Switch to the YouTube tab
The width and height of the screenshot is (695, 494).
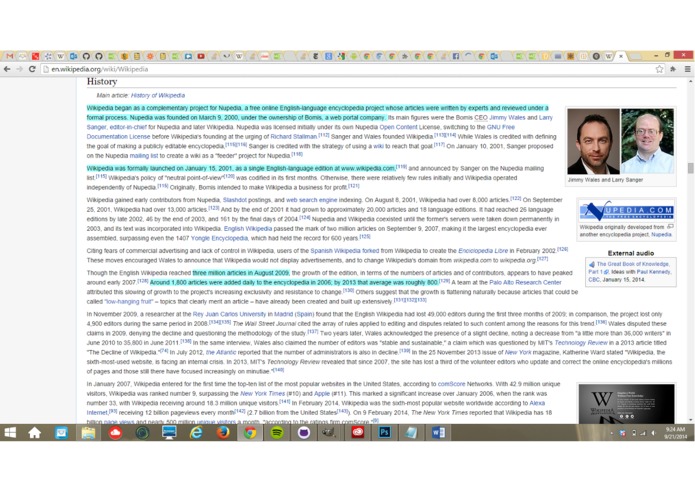pyautogui.click(x=201, y=56)
